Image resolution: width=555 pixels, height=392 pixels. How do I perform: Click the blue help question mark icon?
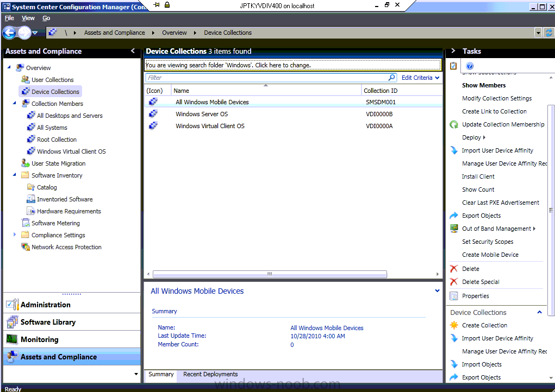(x=470, y=66)
